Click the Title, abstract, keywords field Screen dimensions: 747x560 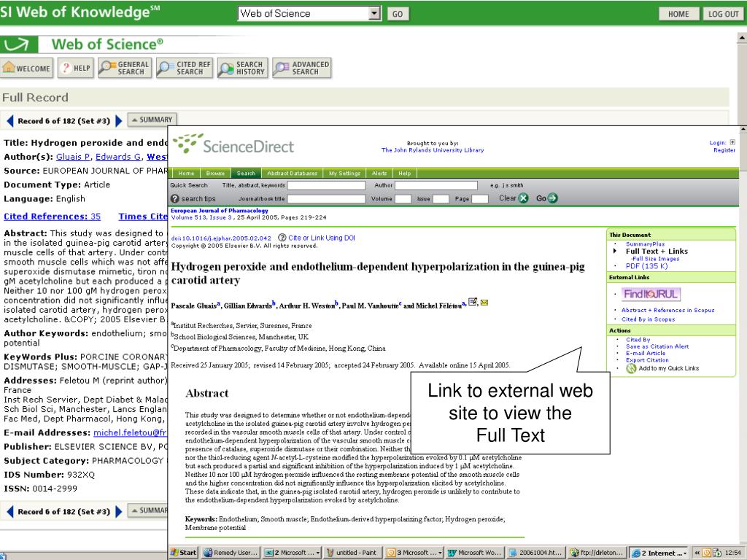click(326, 185)
